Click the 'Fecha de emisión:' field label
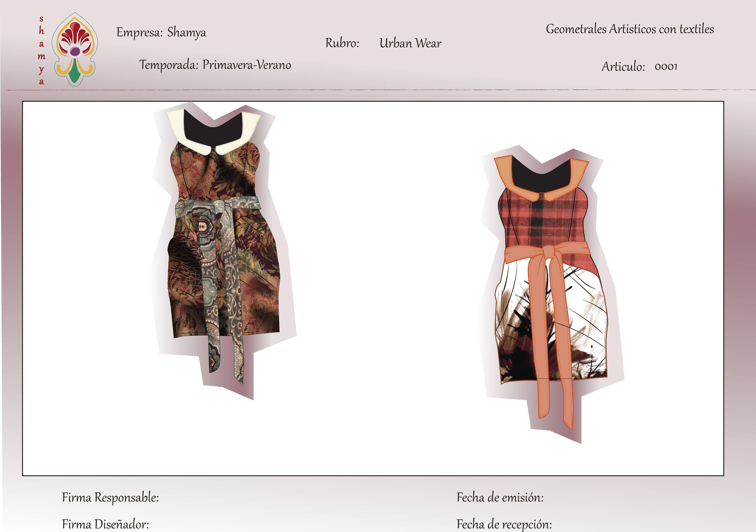 point(500,497)
